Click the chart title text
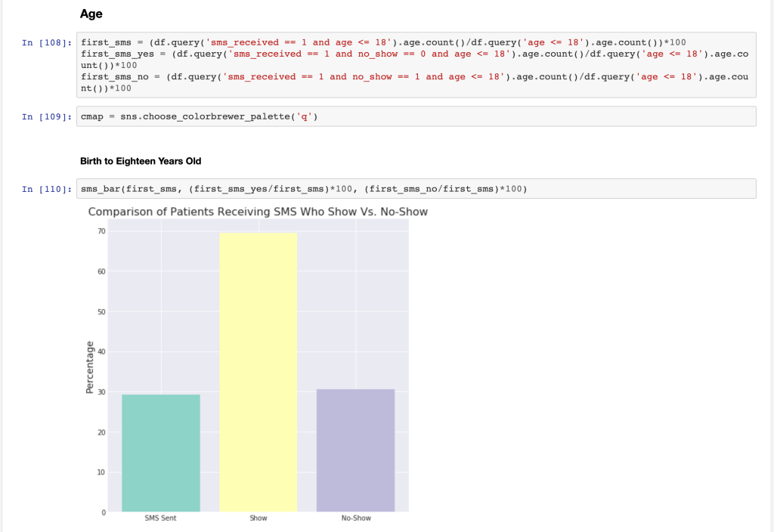 pyautogui.click(x=258, y=212)
